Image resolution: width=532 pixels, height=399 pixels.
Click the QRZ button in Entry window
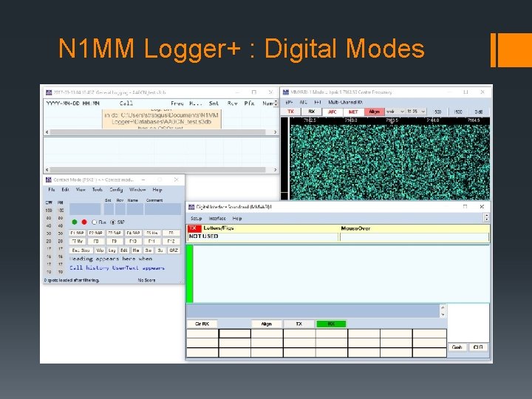click(174, 250)
